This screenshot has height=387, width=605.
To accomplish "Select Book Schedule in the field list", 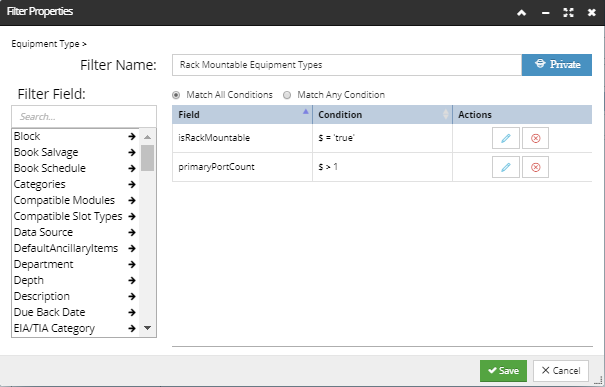I will (50, 168).
